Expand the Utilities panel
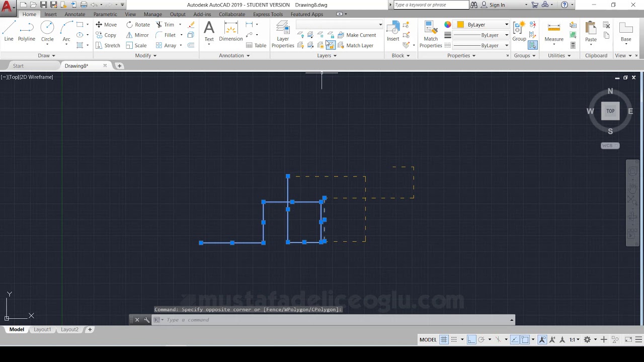This screenshot has width=644, height=362. pos(559,55)
